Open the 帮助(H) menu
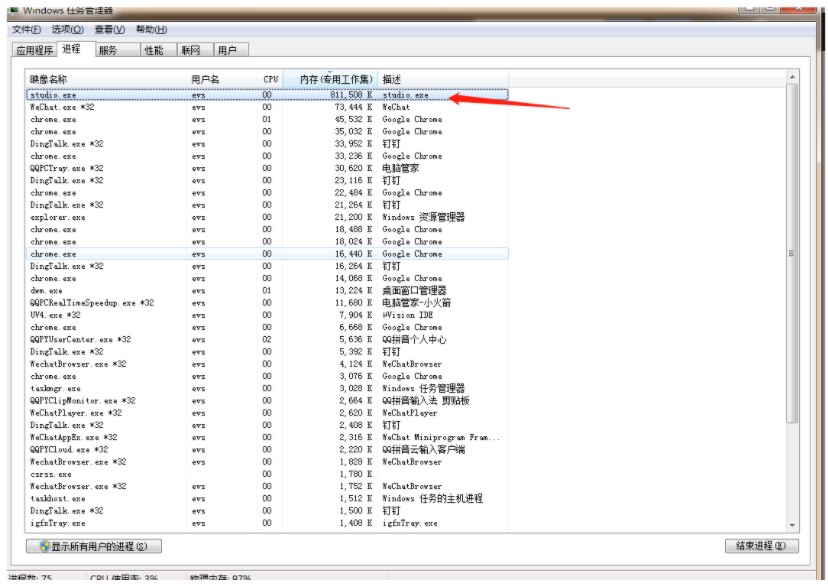The width and height of the screenshot is (828, 585). (x=152, y=30)
